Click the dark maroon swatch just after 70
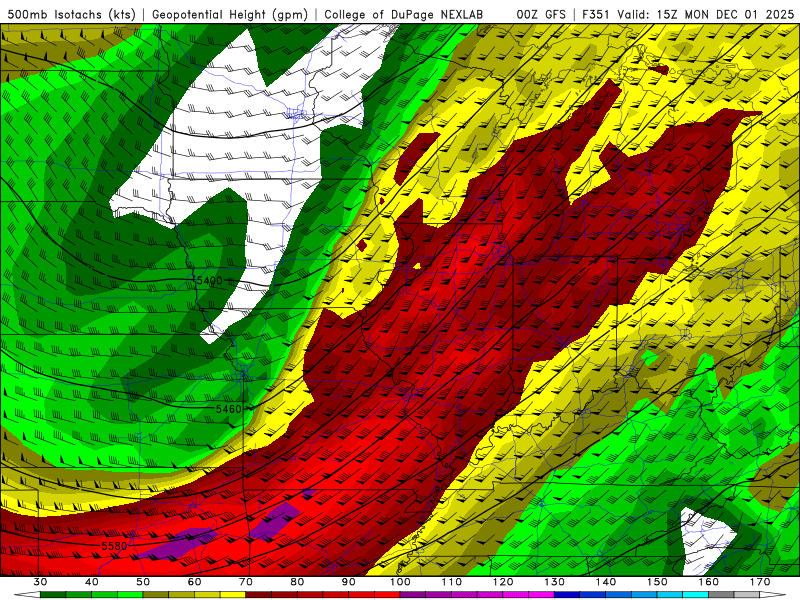800x600 pixels. click(259, 595)
